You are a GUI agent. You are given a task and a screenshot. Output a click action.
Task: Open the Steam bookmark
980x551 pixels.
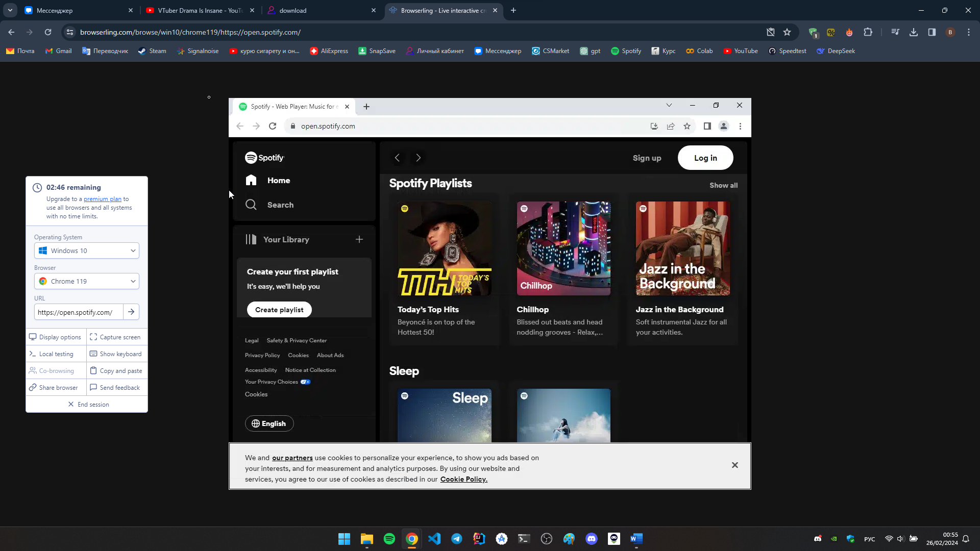click(x=152, y=51)
